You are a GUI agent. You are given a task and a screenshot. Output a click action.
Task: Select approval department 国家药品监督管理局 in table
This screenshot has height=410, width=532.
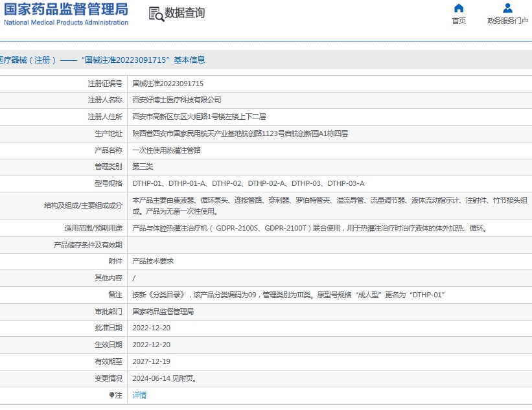click(163, 312)
